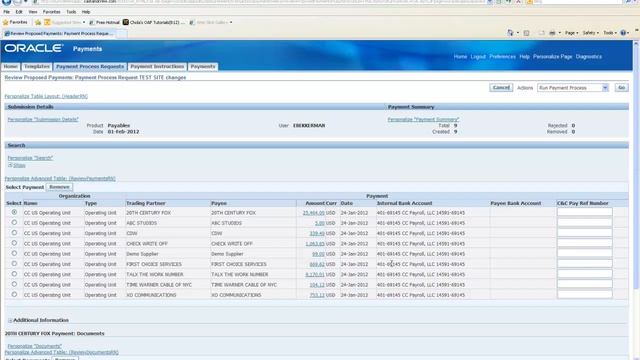Select the ABC STUDIOS payment radio button
The image size is (640, 360).
pos(14,222)
